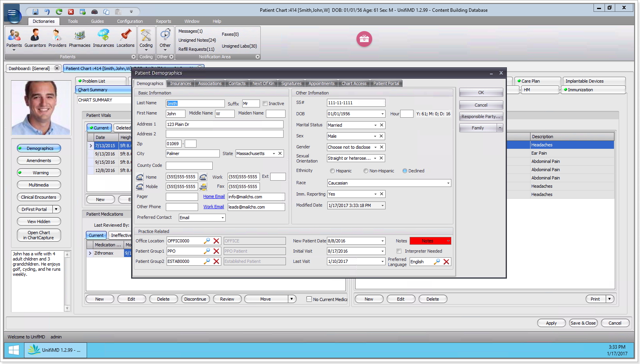Click the Address 1 input field

(224, 124)
